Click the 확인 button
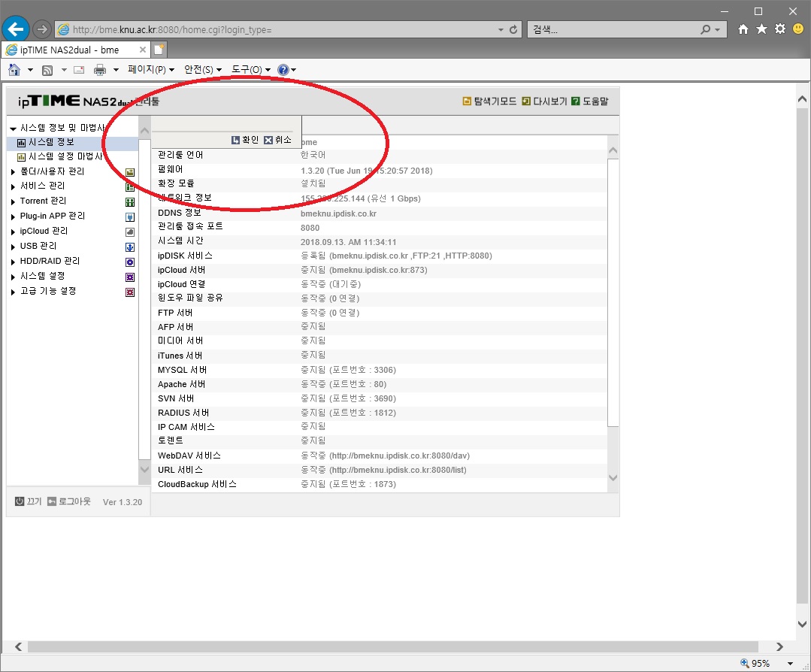This screenshot has height=672, width=811. (x=245, y=140)
